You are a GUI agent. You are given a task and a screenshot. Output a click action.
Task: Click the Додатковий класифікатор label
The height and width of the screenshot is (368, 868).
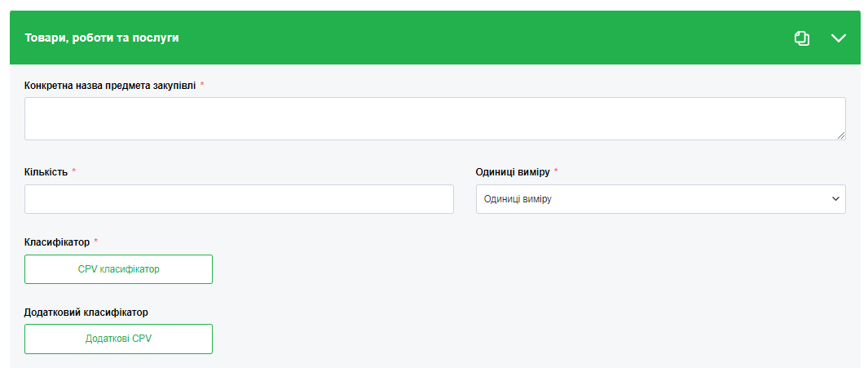(86, 312)
